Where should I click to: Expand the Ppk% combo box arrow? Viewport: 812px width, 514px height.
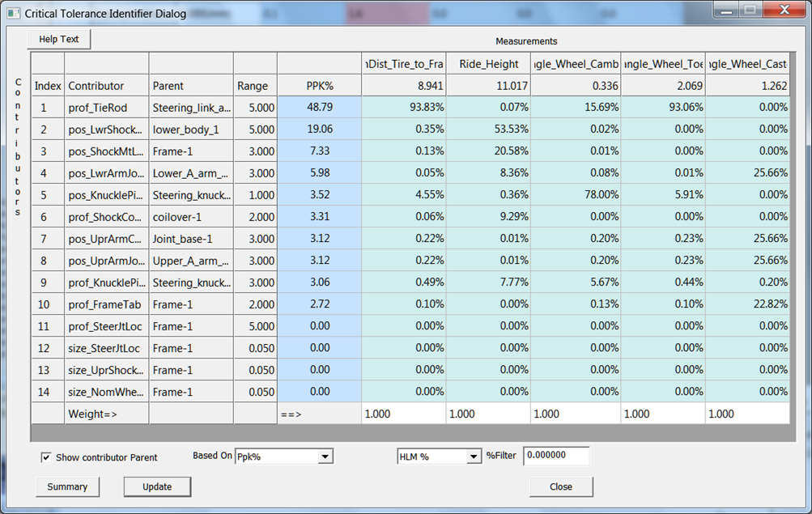point(326,456)
